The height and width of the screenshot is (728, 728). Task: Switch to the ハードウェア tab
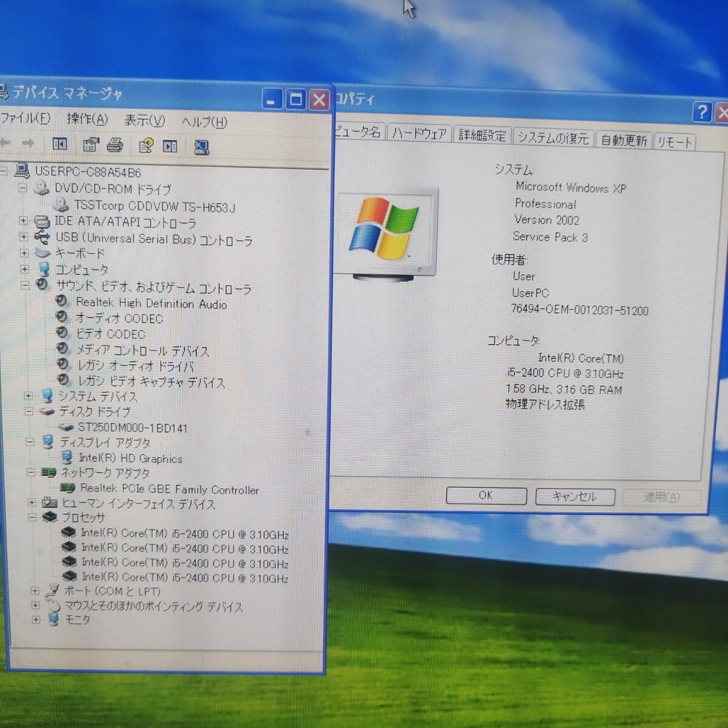tap(419, 133)
